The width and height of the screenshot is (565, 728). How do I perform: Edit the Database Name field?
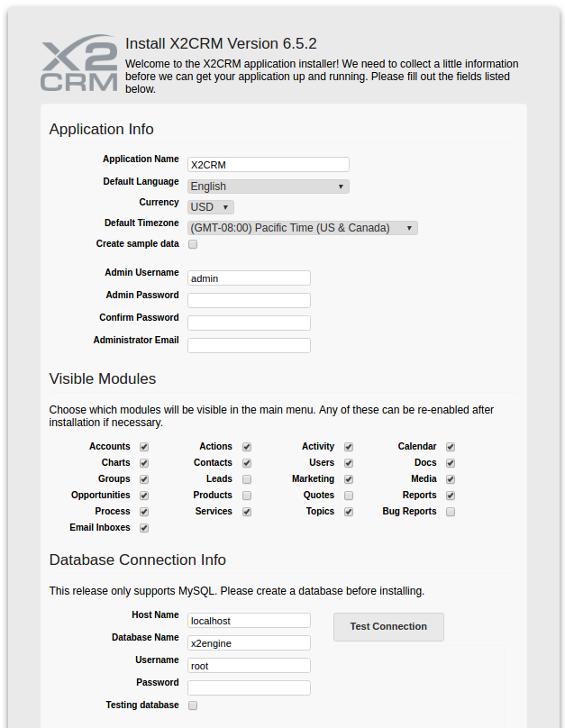(x=249, y=643)
